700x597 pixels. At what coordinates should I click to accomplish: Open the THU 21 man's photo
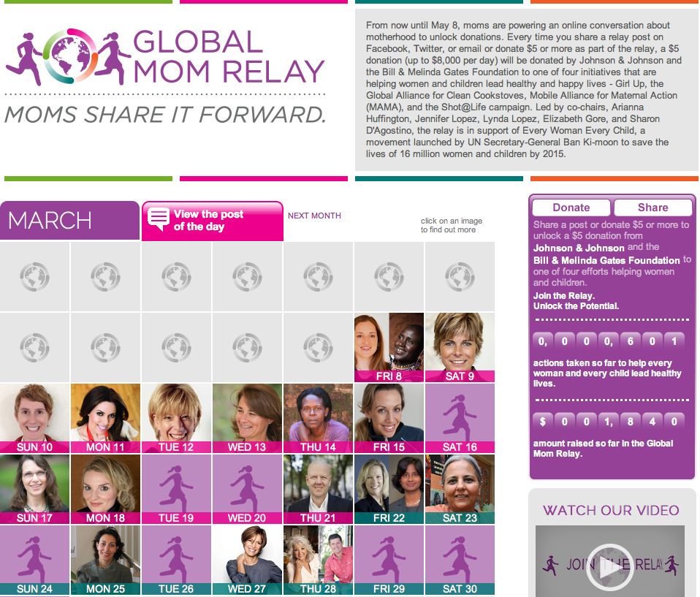tap(318, 489)
